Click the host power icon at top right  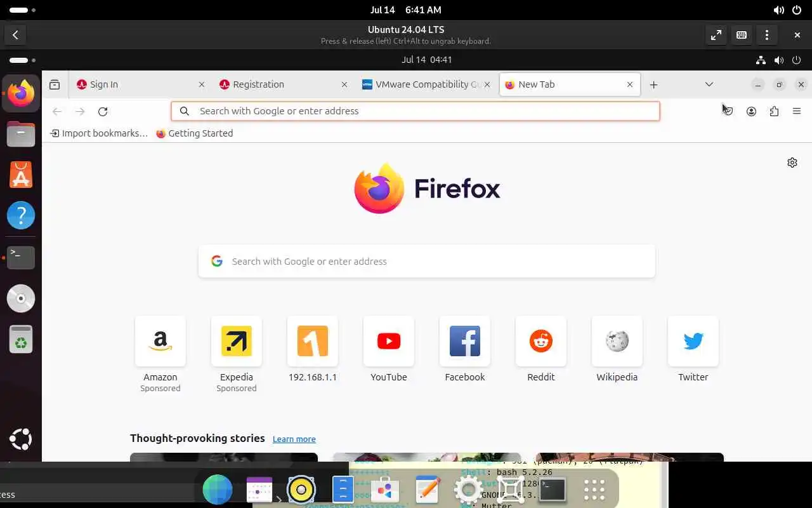[797, 10]
